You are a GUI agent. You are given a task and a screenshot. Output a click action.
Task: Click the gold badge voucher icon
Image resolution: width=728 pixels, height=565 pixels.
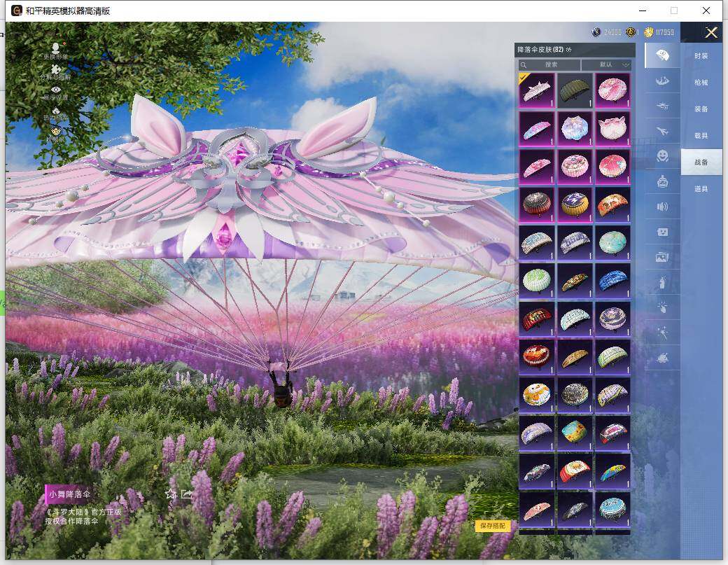coord(630,32)
